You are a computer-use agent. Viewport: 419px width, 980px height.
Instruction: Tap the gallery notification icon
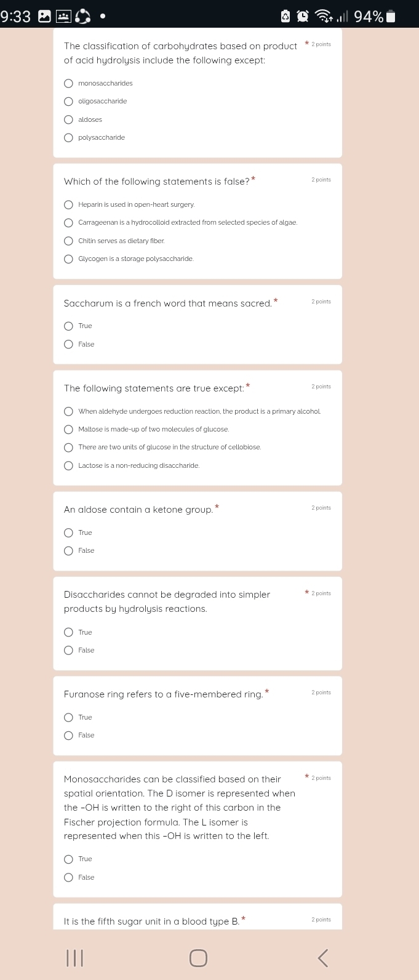click(44, 17)
